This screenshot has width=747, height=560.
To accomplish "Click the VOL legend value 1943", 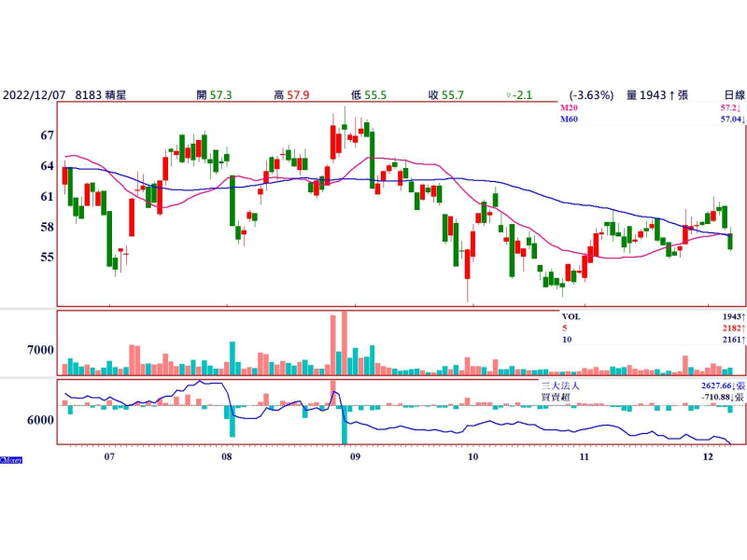I will 733,316.
